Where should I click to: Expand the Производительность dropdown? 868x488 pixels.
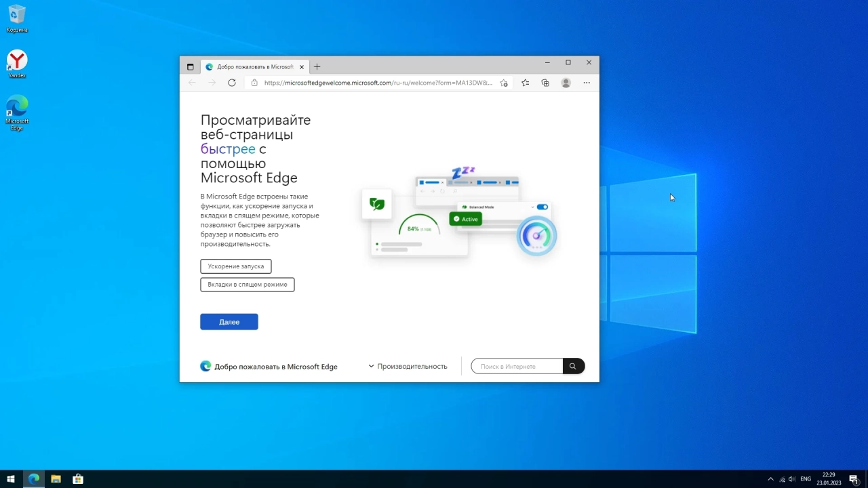click(x=408, y=366)
